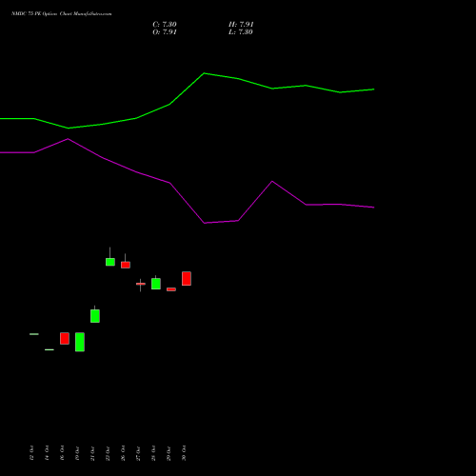476x476 pixels.
Task: Click the 12 Oct date axis label
Action: coord(31,453)
